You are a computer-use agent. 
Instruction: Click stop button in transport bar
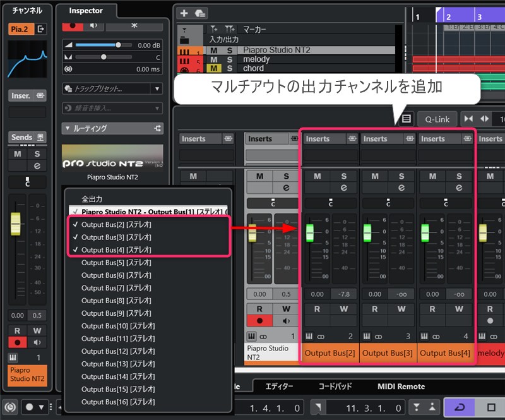point(491,407)
